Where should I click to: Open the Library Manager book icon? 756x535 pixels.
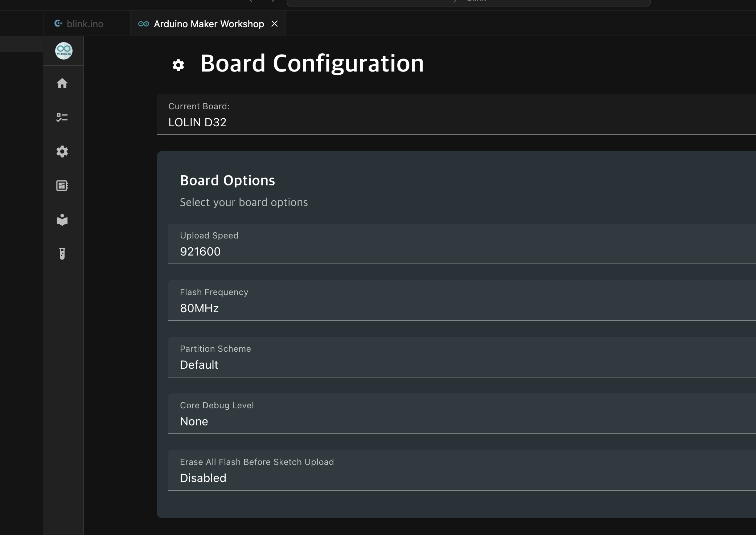[62, 220]
